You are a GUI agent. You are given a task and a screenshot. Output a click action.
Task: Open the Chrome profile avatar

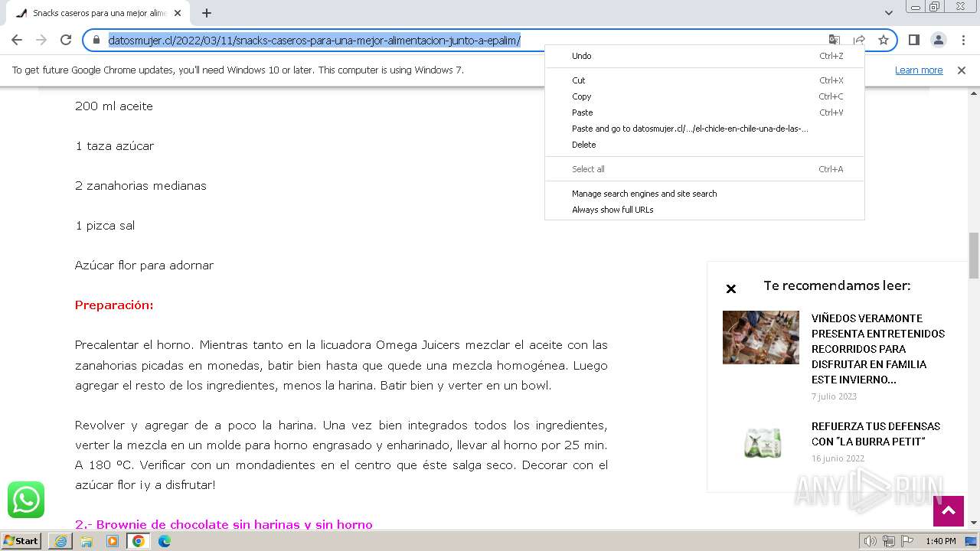[938, 40]
